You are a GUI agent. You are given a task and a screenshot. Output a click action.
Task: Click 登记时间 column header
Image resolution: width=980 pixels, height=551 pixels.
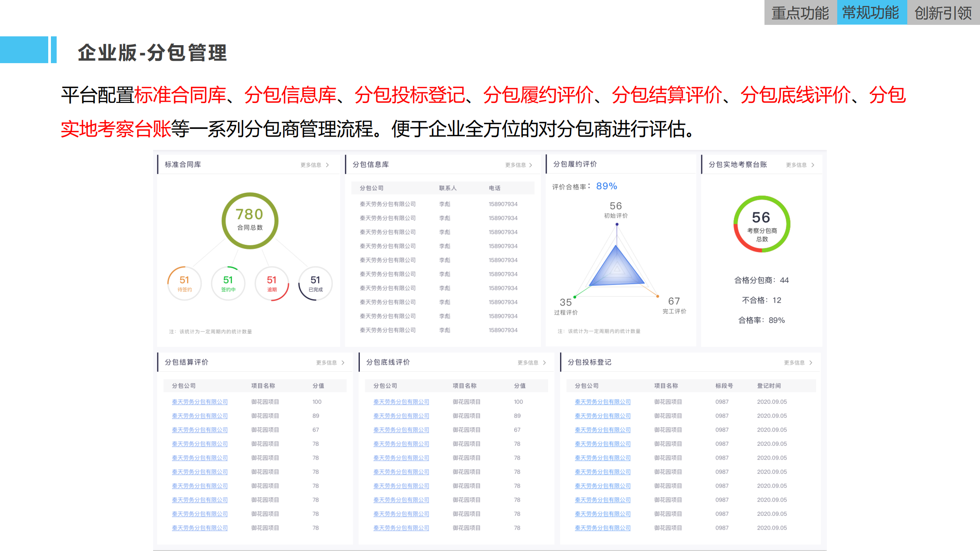pyautogui.click(x=769, y=386)
